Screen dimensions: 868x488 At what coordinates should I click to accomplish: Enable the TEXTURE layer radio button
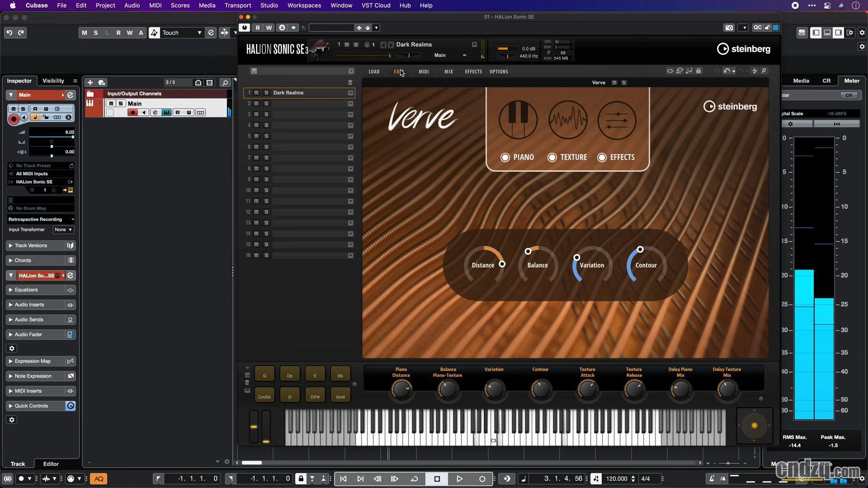[552, 157]
